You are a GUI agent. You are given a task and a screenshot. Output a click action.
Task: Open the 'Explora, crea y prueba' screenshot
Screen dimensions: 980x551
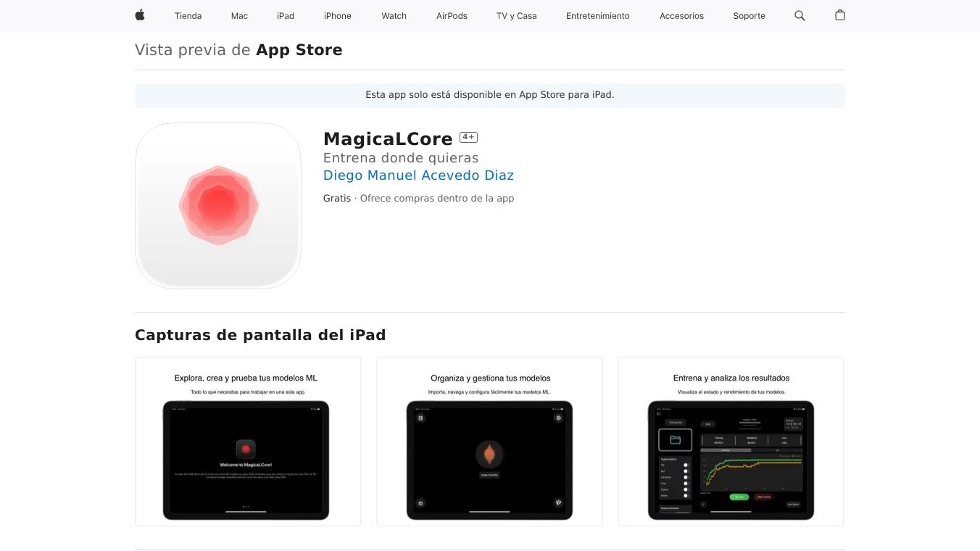click(x=248, y=442)
